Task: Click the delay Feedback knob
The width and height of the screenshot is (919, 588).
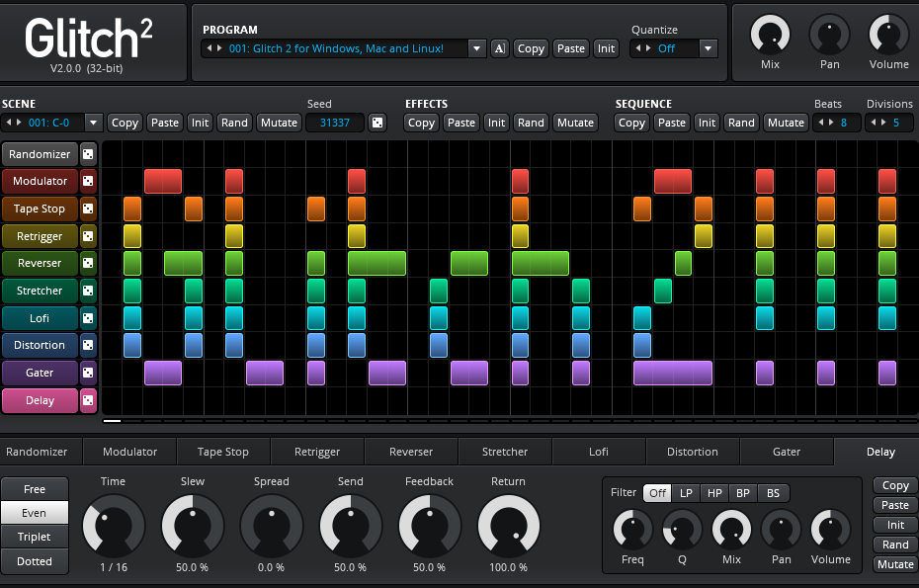Action: coord(430,526)
